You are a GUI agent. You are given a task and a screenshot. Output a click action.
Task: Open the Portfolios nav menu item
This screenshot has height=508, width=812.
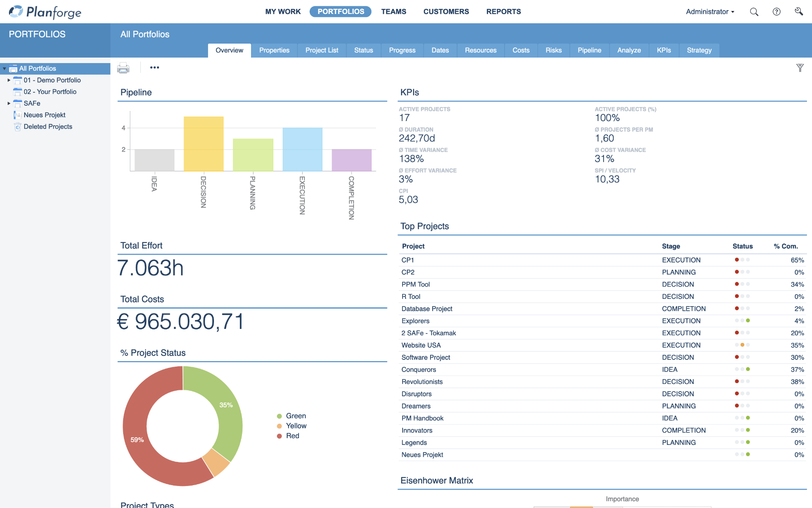pyautogui.click(x=341, y=11)
